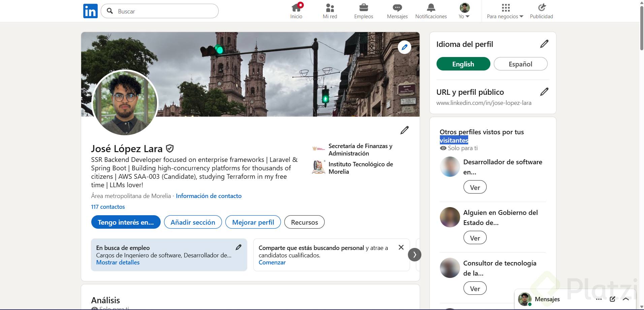Open public profile URL jose-lopez-lara

tap(484, 103)
